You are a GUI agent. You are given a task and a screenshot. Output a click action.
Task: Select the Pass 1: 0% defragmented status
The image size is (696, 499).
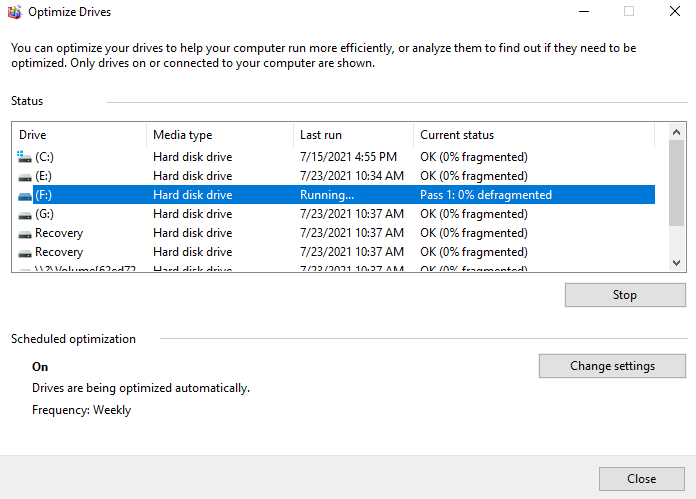click(x=486, y=195)
